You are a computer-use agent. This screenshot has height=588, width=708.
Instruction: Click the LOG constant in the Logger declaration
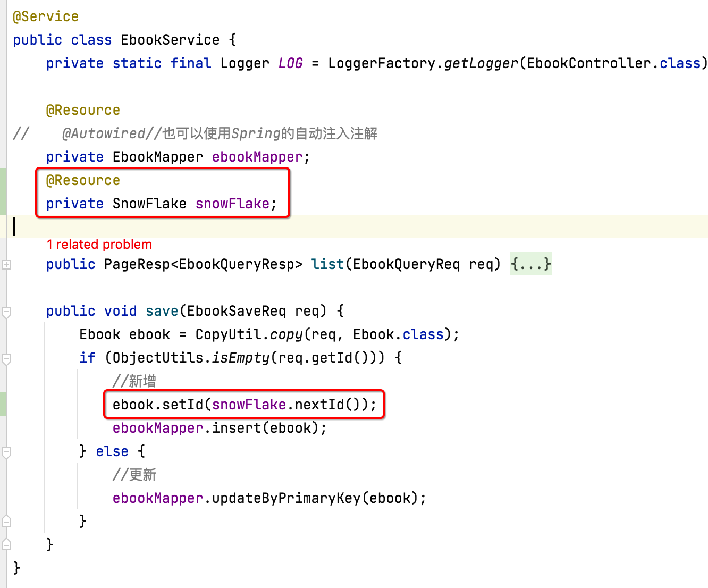(x=290, y=63)
